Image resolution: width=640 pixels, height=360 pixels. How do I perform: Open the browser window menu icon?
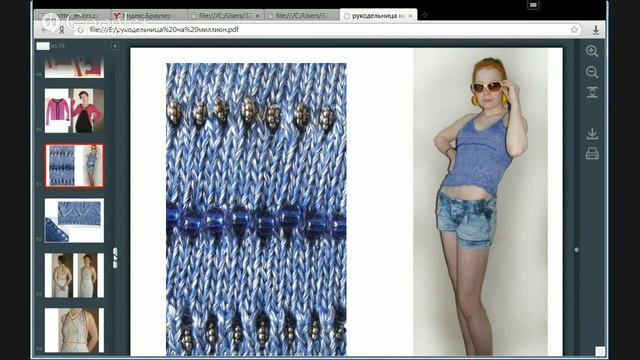[533, 5]
